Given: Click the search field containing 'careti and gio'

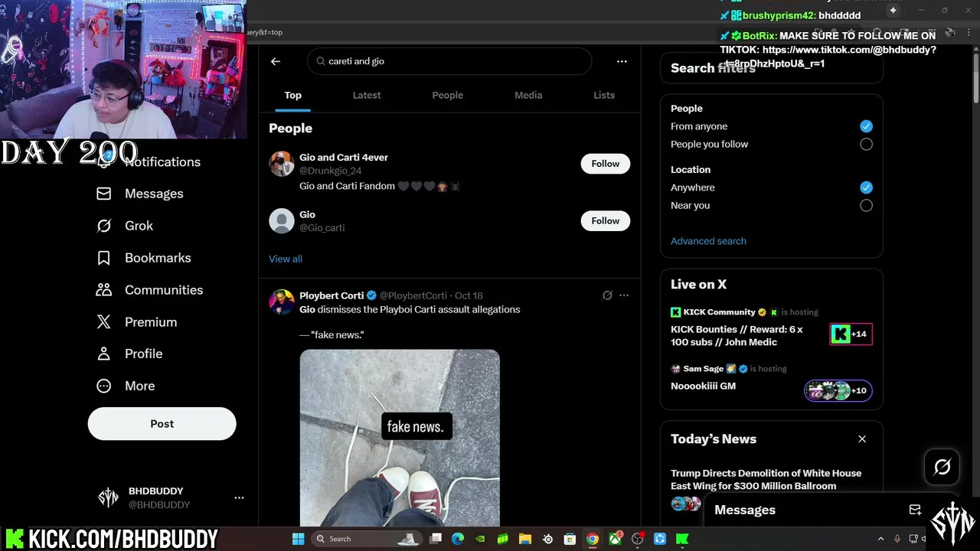Looking at the screenshot, I should (449, 61).
